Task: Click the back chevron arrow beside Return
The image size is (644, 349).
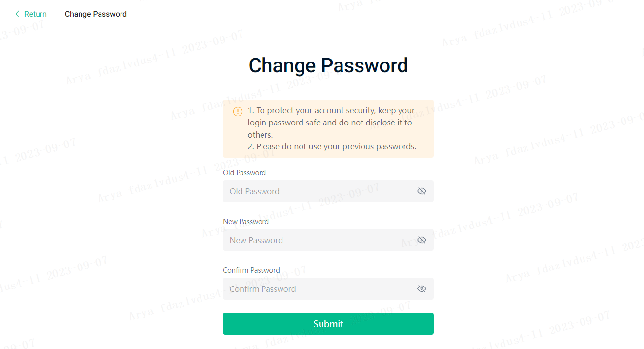Action: coord(17,14)
